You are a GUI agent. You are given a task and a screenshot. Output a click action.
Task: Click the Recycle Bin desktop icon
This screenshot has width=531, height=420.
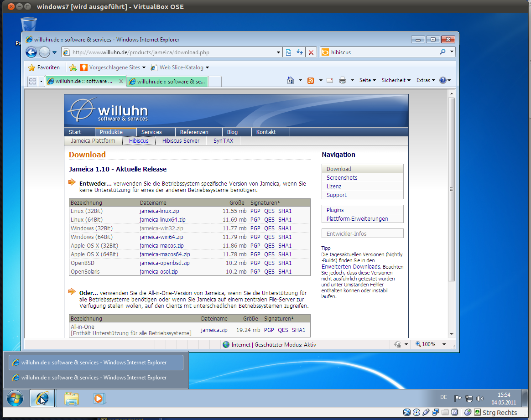pos(28,25)
